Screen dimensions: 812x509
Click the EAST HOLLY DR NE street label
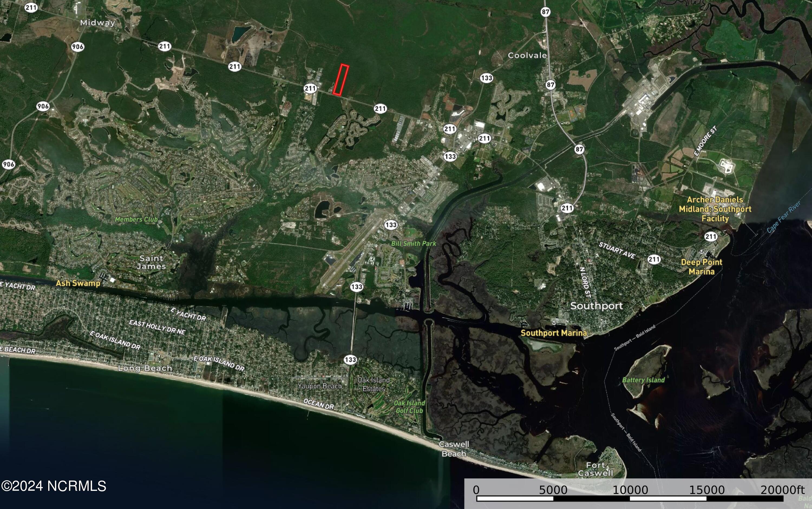tap(157, 328)
